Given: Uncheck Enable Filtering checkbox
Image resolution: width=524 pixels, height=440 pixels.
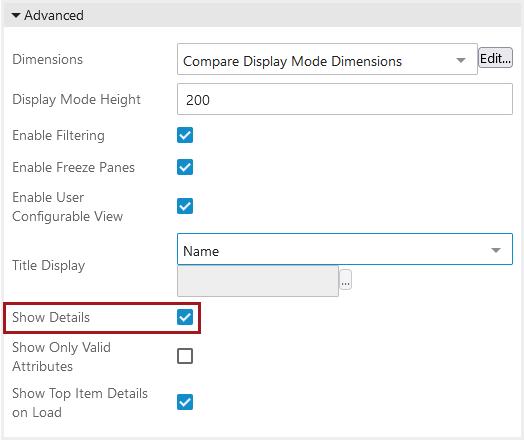Looking at the screenshot, I should [185, 135].
